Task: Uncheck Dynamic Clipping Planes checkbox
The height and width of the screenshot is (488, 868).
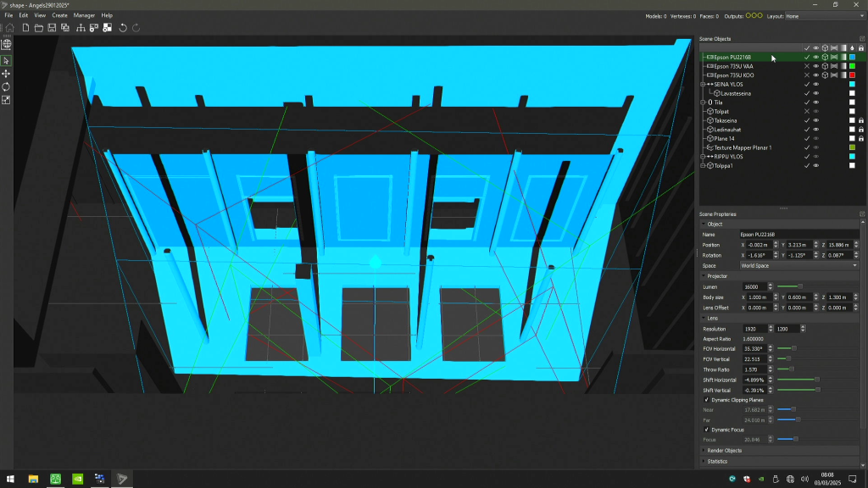Action: coord(708,399)
